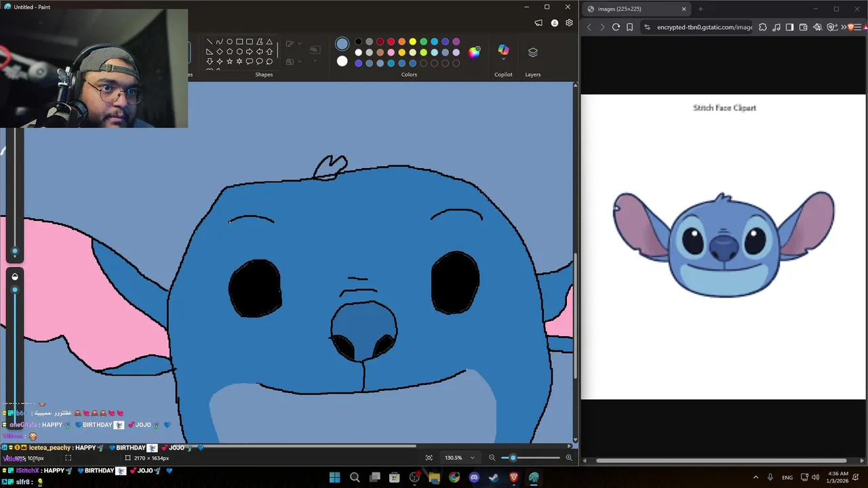
Task: Pick the pink color swatch
Action: coord(391,52)
